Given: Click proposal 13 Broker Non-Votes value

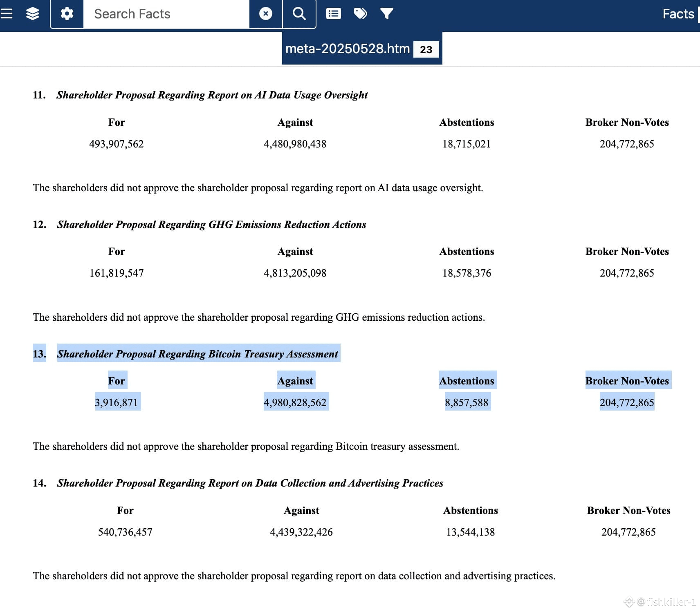Looking at the screenshot, I should (627, 402).
